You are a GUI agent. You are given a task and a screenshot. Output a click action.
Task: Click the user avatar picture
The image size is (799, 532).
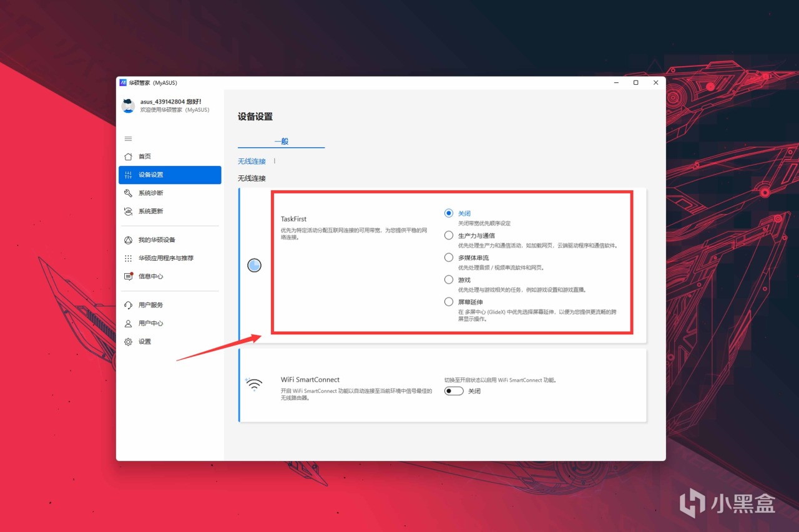(x=128, y=105)
